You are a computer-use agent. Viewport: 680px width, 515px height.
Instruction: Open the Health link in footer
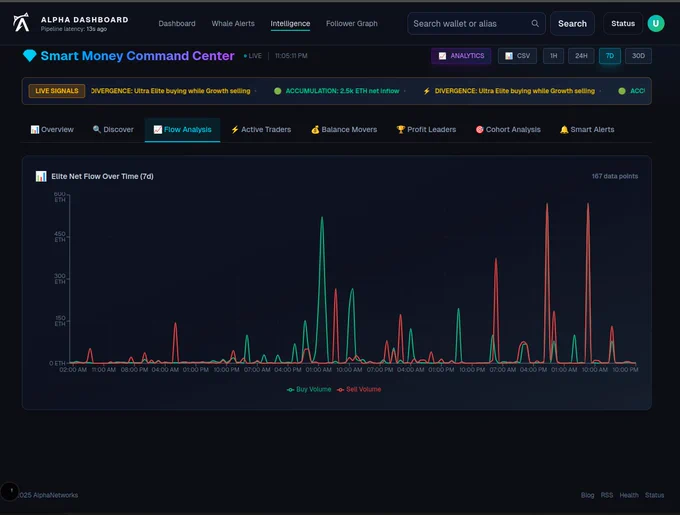[628, 495]
